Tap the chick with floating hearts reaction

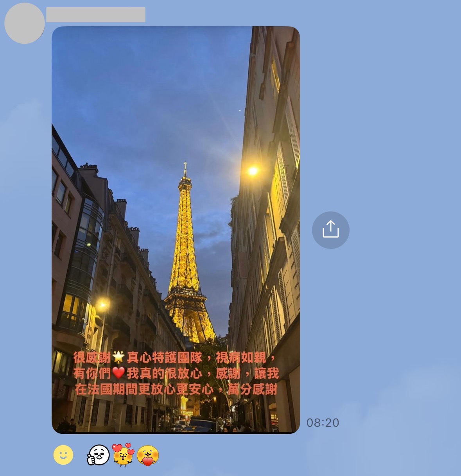tap(123, 455)
